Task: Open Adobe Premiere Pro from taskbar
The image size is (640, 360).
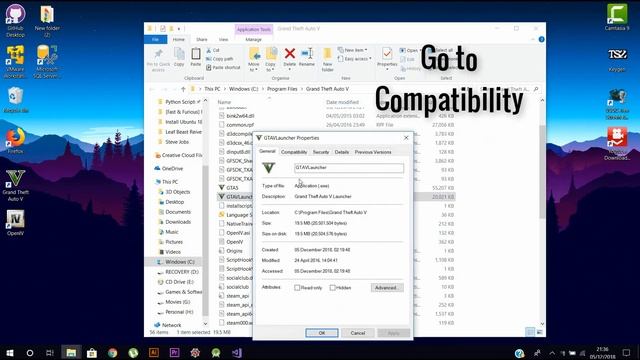Action: pyautogui.click(x=174, y=353)
